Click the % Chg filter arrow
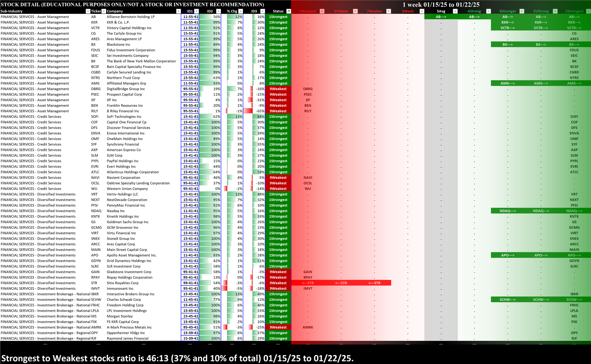This screenshot has height=364, width=591. coord(241,11)
